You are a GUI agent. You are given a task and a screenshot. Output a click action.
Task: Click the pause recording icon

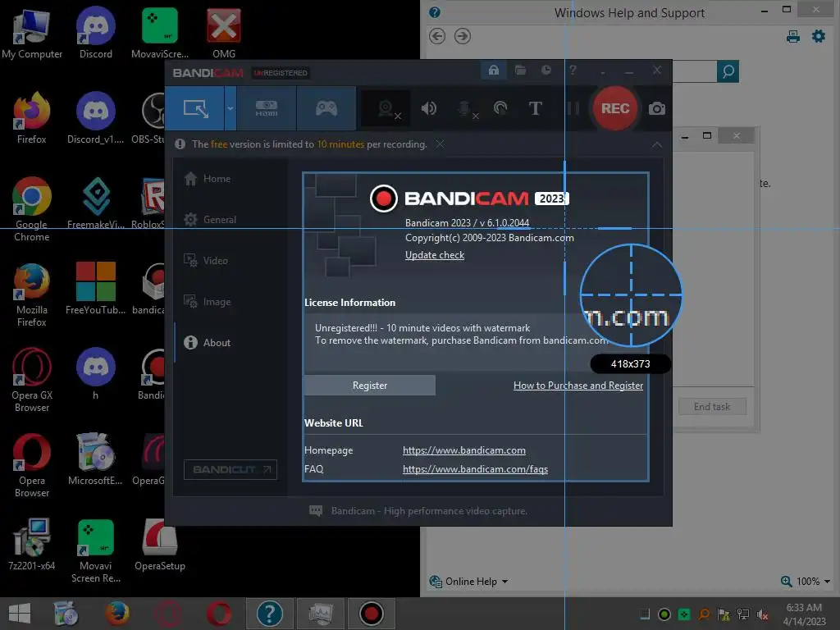point(573,109)
